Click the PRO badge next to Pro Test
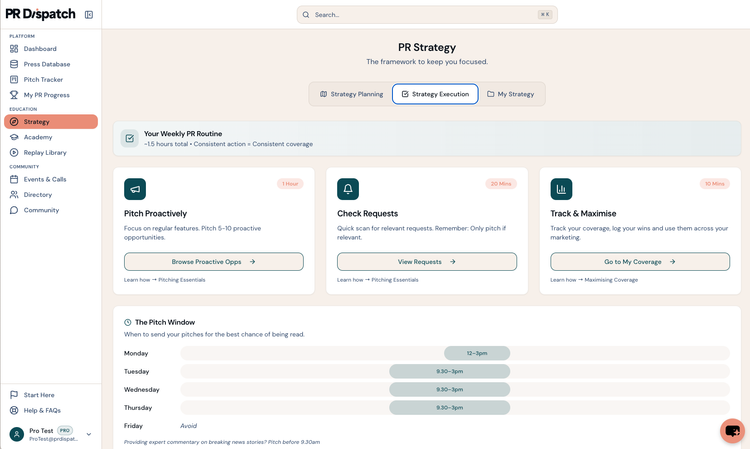The height and width of the screenshot is (449, 750). (x=65, y=430)
